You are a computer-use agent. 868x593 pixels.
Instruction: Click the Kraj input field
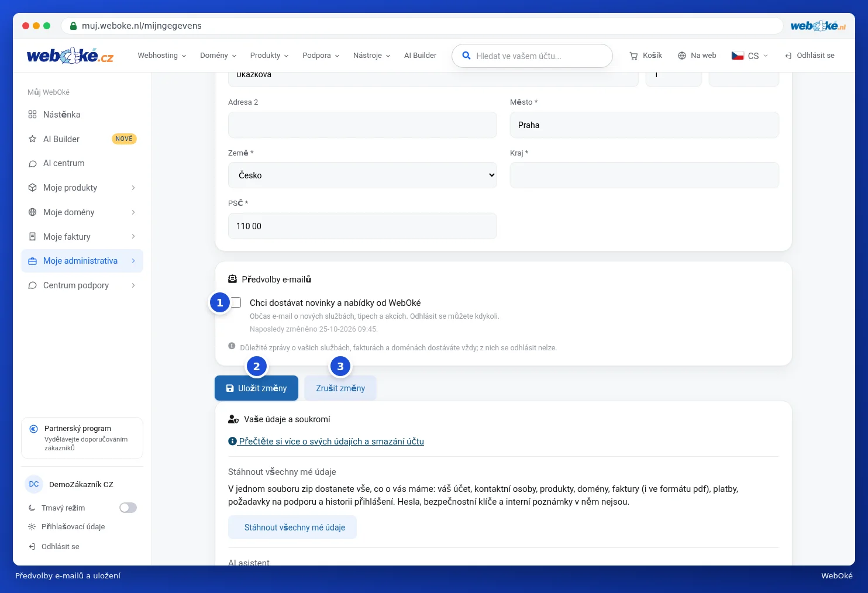tap(645, 175)
